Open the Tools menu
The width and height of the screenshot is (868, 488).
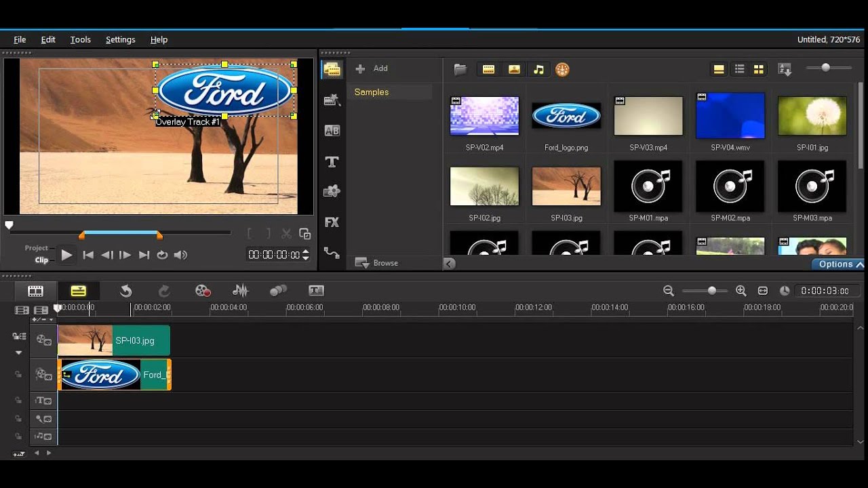pyautogui.click(x=80, y=39)
